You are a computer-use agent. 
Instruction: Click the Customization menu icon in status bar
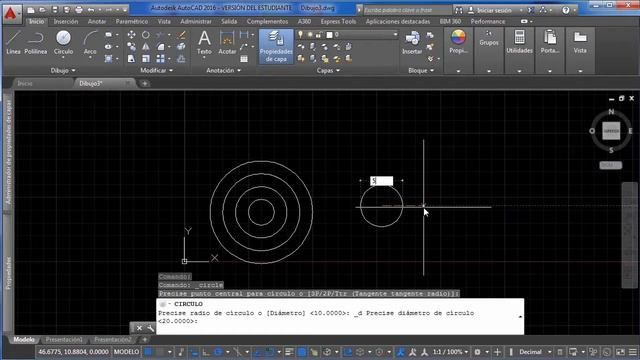(633, 352)
